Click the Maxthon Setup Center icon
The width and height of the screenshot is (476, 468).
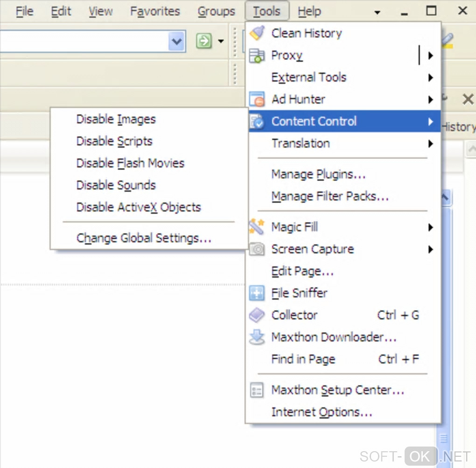pyautogui.click(x=257, y=390)
